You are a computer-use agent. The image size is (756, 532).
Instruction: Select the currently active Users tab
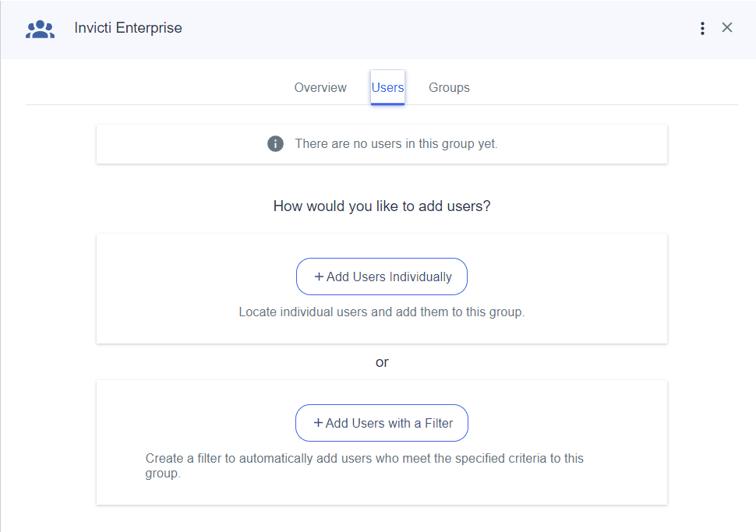click(x=387, y=87)
